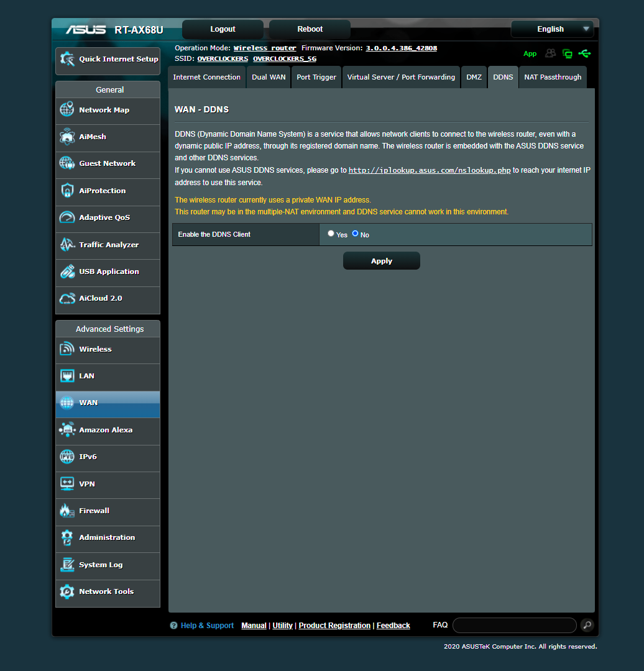Viewport: 644px width, 671px height.
Task: Click the Help & Support question icon
Action: (173, 626)
